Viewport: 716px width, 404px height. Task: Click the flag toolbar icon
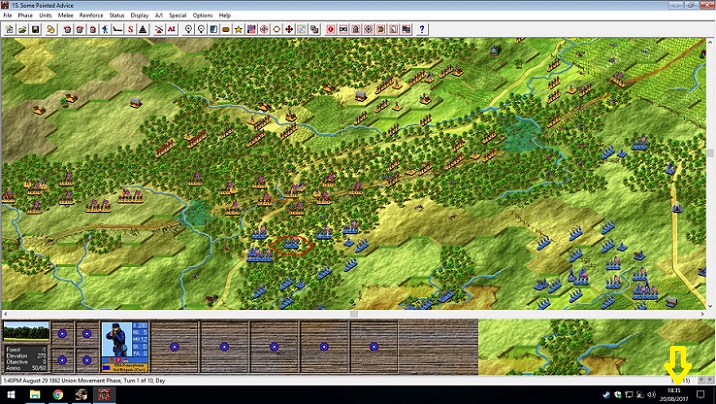click(x=251, y=30)
